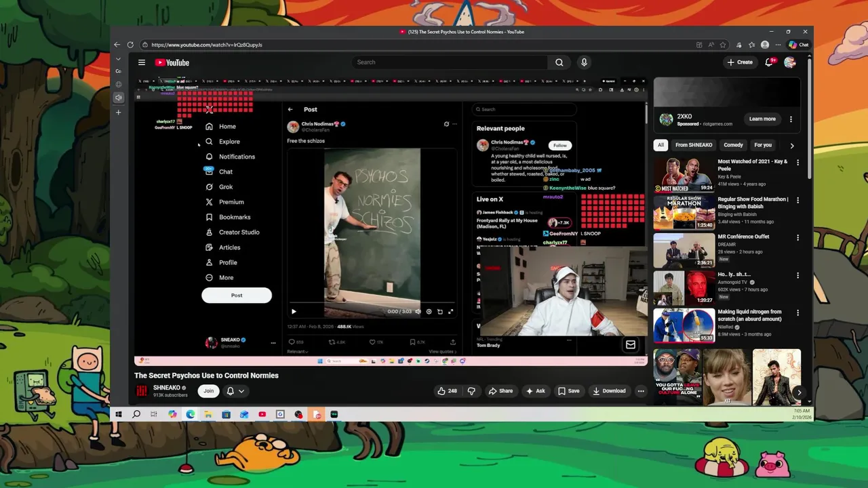Select the For you filter chip
Image resolution: width=868 pixels, height=488 pixels.
pos(763,145)
